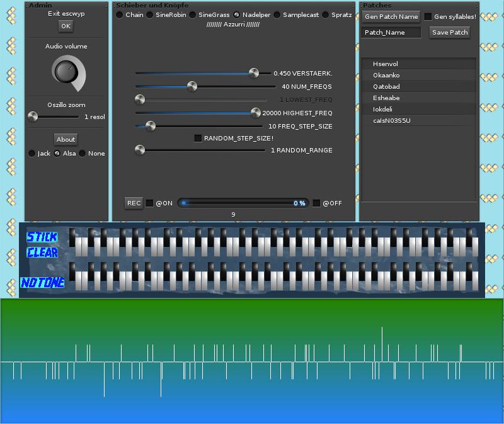Screen dimensions: 504x424
Task: Click the Save Patch button
Action: 450,32
